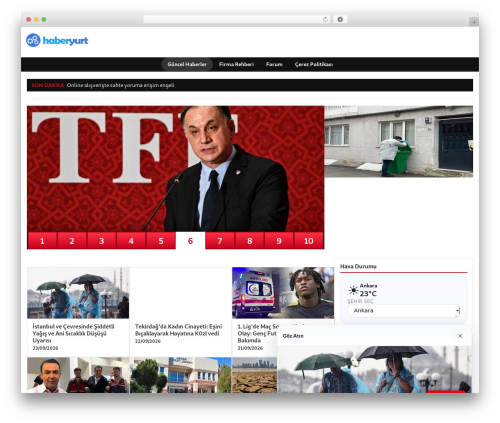Click the TFF main slider image
Viewport: 500px width, 423px height.
pos(176,169)
